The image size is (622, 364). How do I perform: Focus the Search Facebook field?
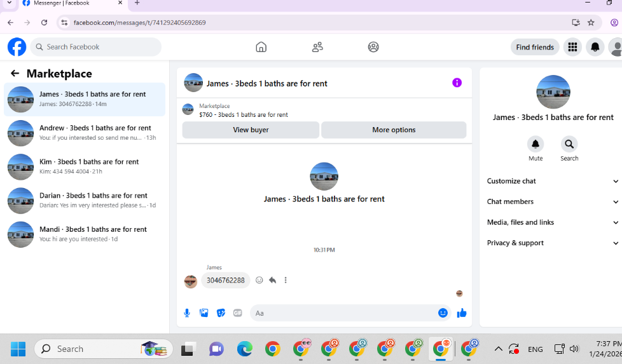point(96,47)
